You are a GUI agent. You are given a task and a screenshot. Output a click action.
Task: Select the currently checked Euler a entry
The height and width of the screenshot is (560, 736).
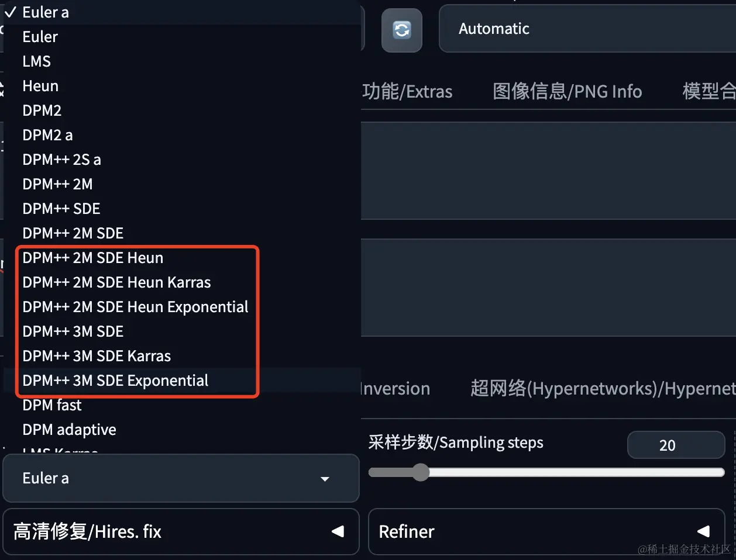(x=44, y=12)
